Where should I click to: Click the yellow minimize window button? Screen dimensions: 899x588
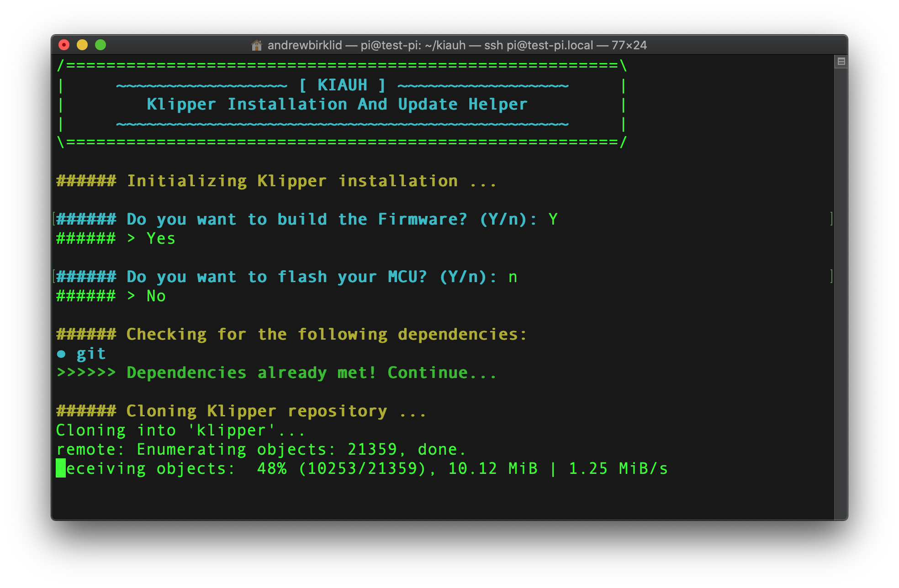(82, 45)
